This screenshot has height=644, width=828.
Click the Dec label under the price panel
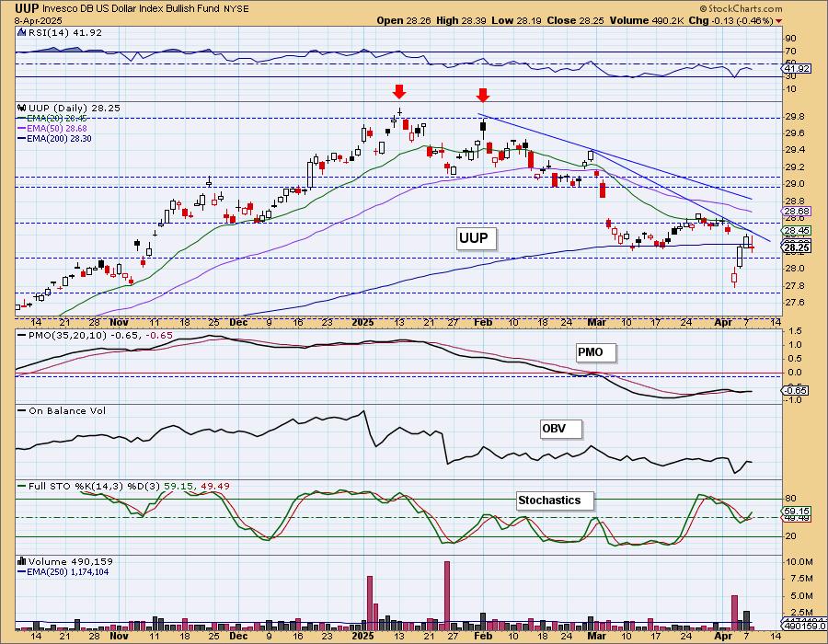coord(238,322)
